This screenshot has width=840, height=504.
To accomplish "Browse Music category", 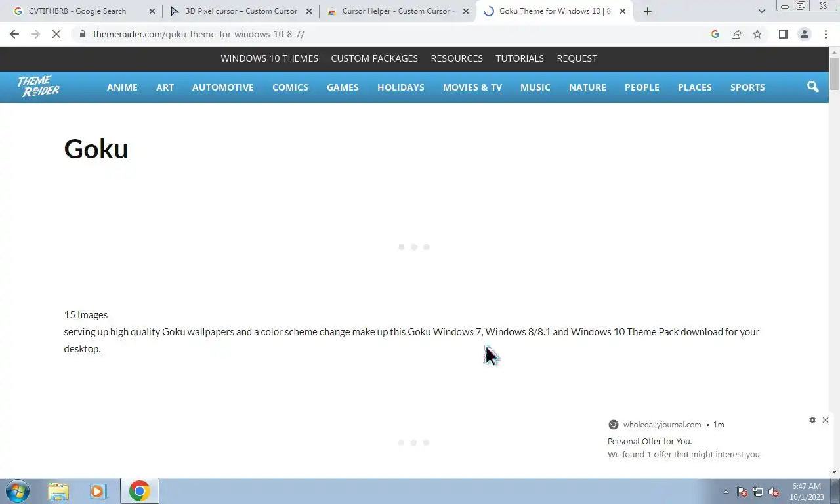I will (535, 87).
